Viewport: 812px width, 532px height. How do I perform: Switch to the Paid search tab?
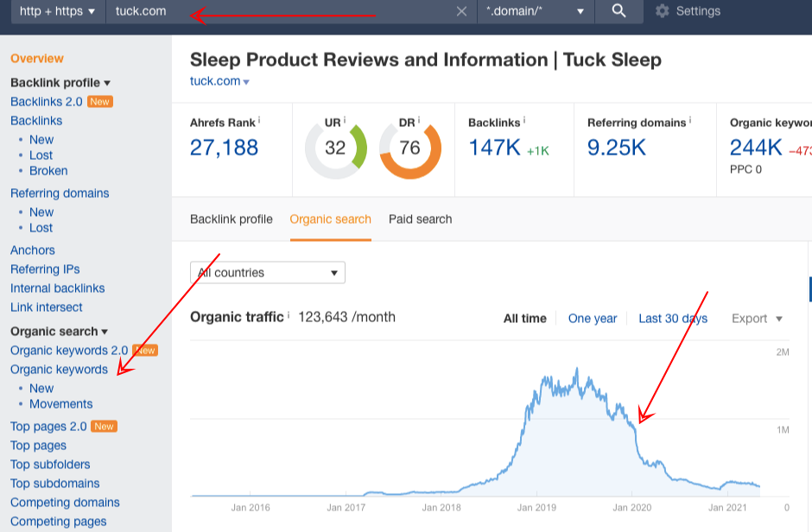pyautogui.click(x=421, y=219)
